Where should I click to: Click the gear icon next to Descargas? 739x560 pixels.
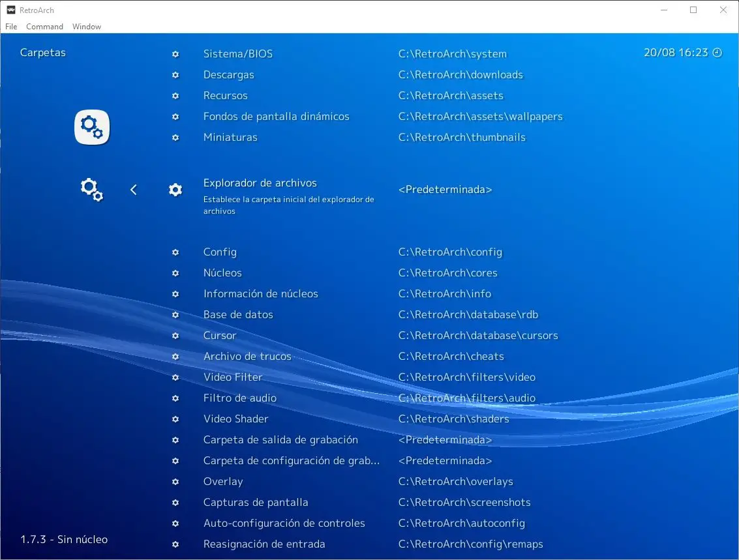pos(175,75)
